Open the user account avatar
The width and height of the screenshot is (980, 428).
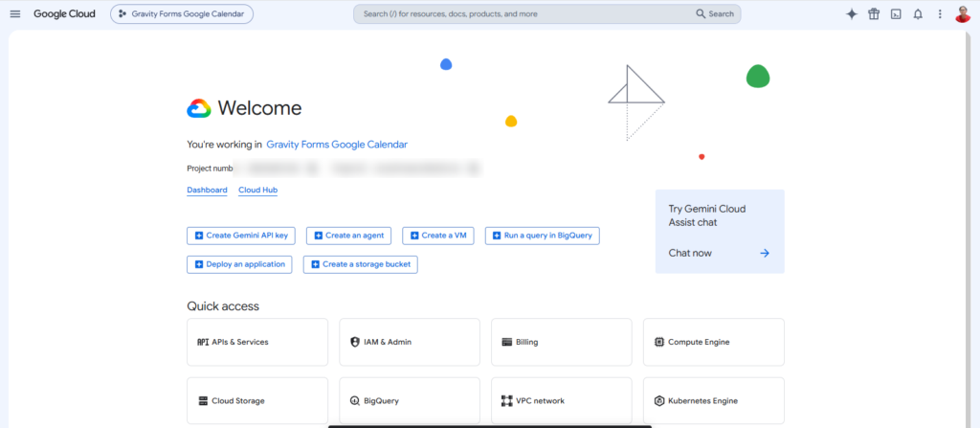pos(963,13)
